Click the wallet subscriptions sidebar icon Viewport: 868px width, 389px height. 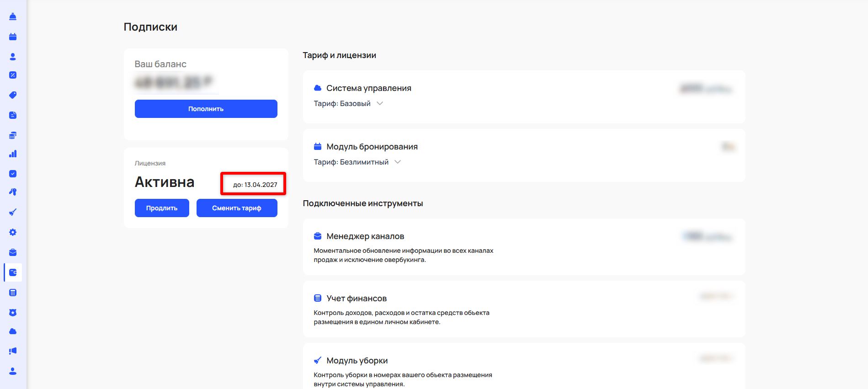13,272
